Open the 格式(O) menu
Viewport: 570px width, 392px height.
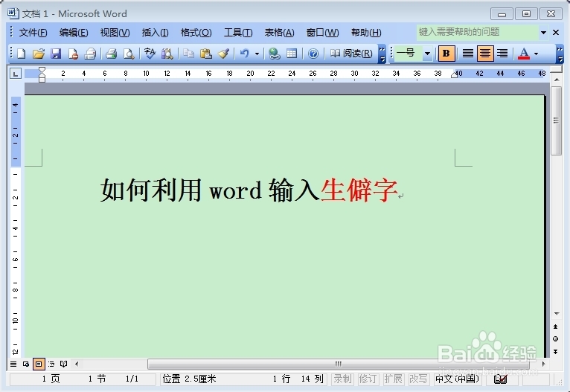tap(196, 33)
